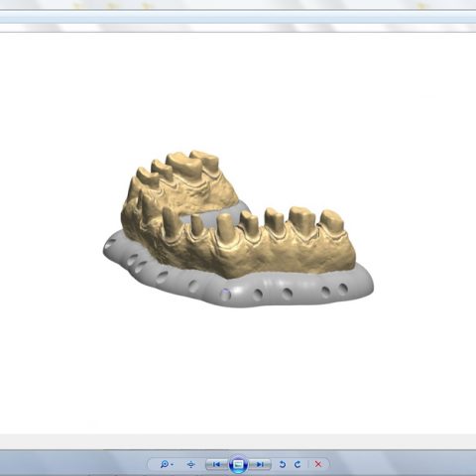Delete the current image
476x476 pixels.
[318, 464]
